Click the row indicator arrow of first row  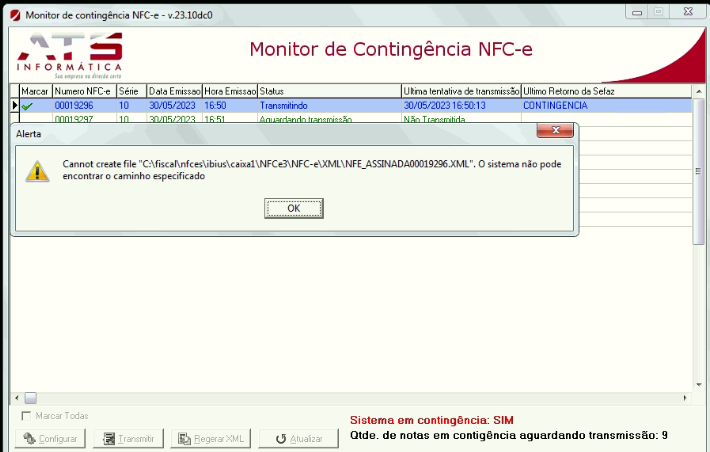[x=14, y=106]
